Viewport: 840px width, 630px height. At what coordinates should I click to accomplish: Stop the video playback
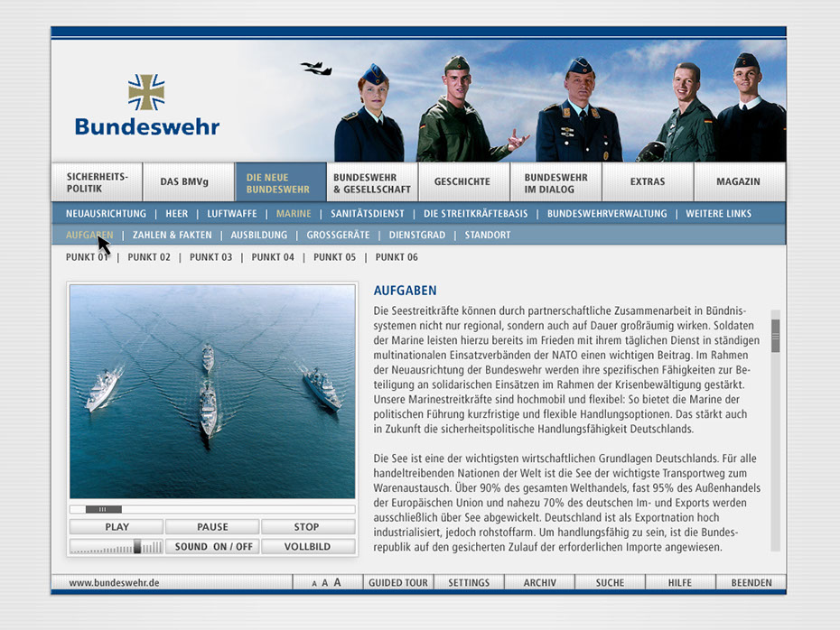click(x=307, y=527)
